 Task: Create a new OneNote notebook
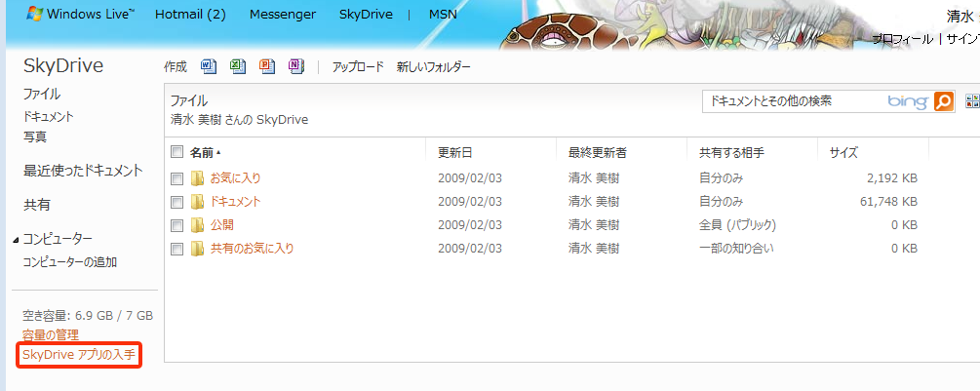(296, 65)
